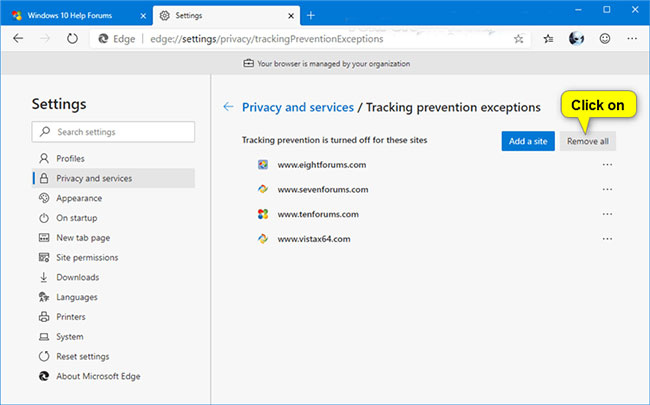Send feedback with the smiley icon

(x=605, y=39)
